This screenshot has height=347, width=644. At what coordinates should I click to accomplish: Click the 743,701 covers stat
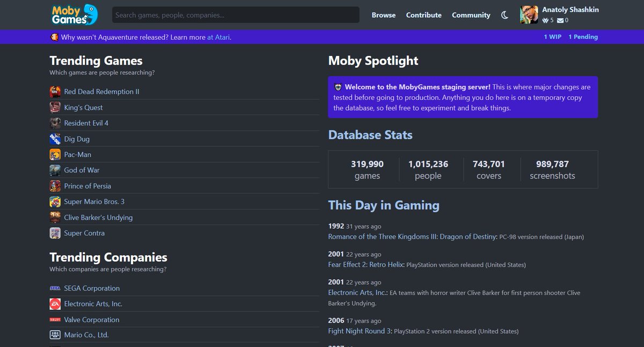click(489, 170)
